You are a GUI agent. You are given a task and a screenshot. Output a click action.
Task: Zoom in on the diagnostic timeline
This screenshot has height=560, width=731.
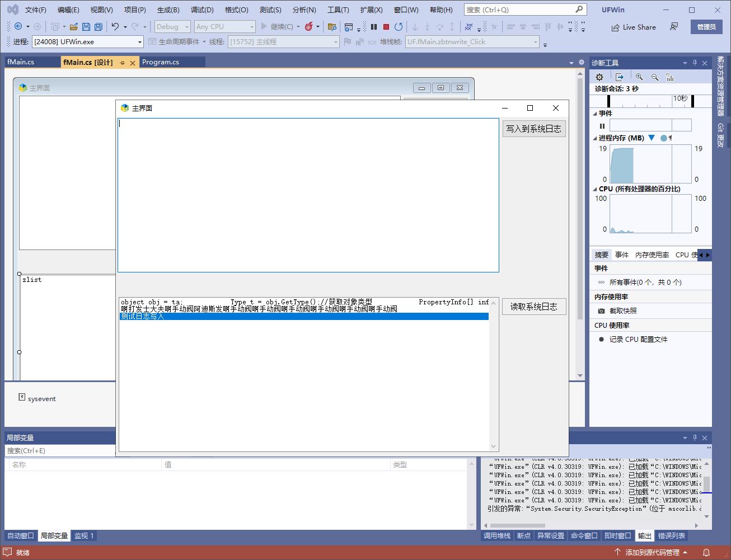[639, 77]
